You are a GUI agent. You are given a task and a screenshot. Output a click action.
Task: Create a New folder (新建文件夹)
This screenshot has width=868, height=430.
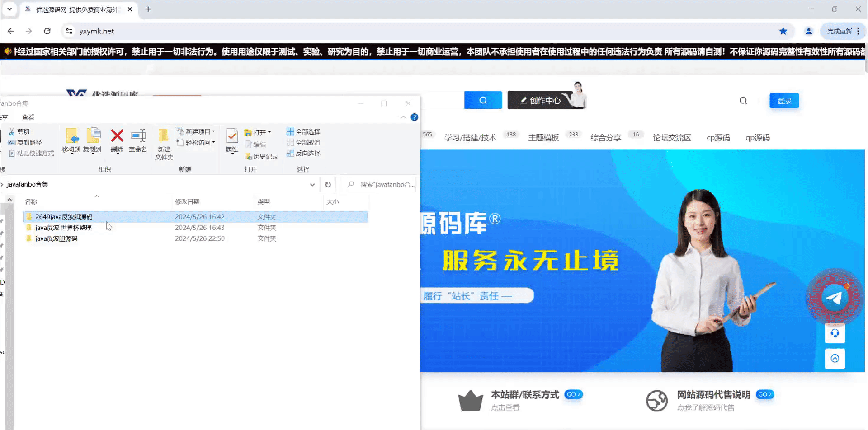click(x=164, y=144)
